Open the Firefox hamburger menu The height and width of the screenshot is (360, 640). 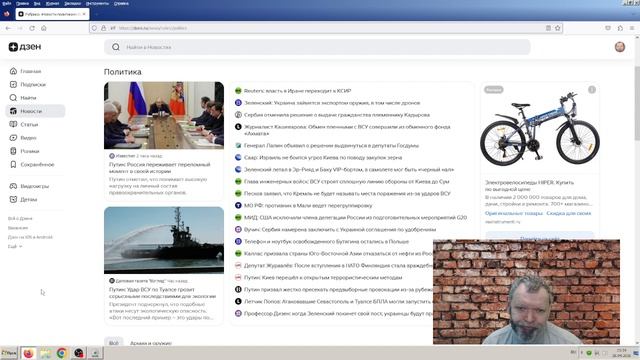(x=632, y=28)
